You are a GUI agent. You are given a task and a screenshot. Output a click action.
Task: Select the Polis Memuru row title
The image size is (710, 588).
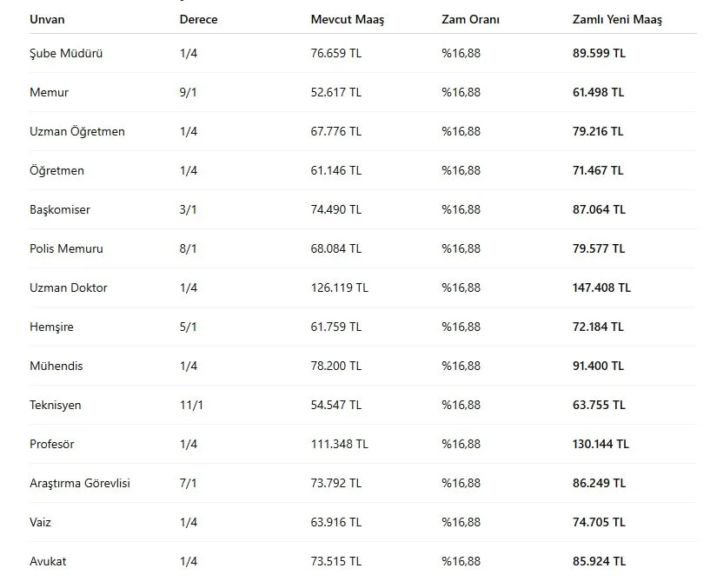(66, 248)
